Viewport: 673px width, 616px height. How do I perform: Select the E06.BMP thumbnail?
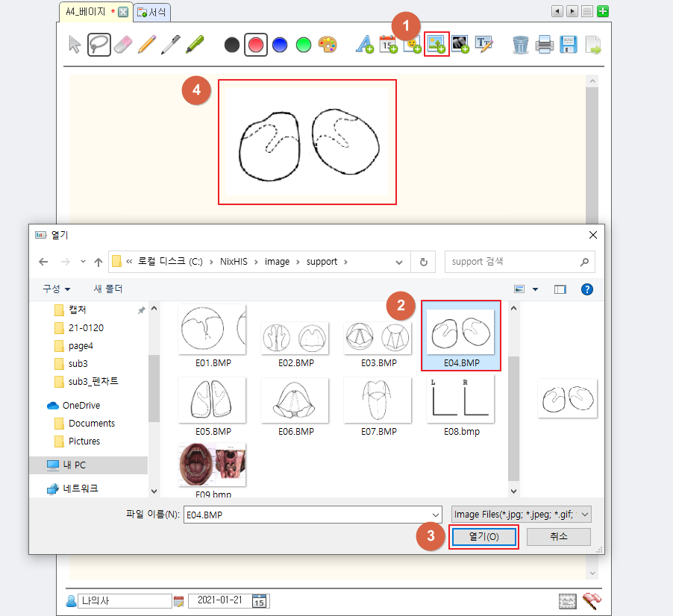pyautogui.click(x=295, y=406)
